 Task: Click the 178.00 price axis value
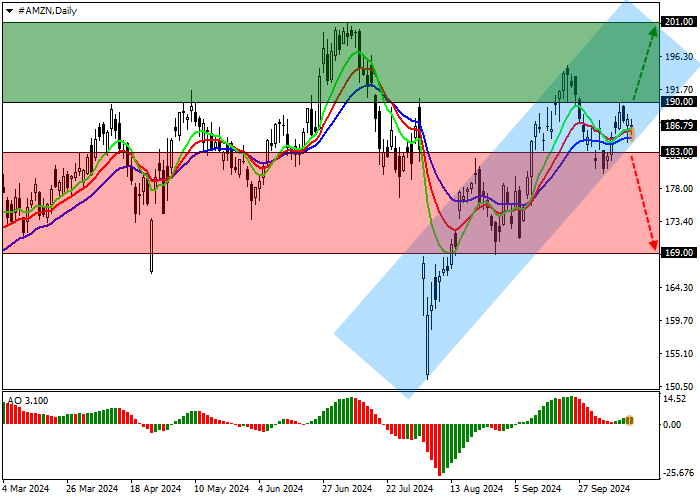(x=679, y=189)
